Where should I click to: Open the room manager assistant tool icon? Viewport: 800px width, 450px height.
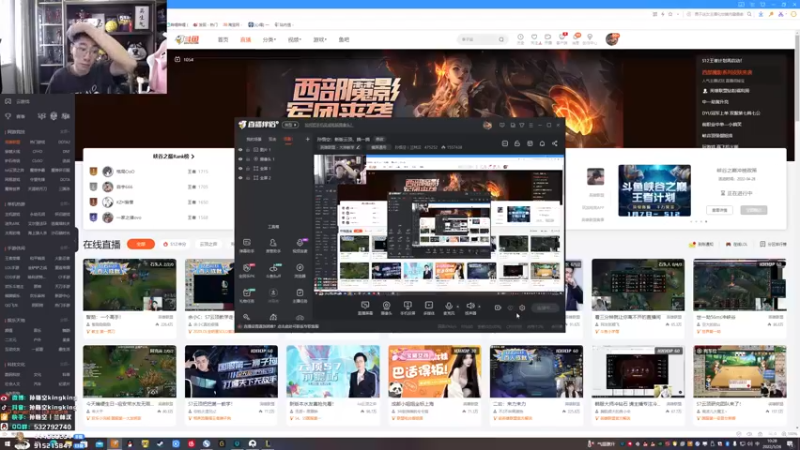[273, 245]
